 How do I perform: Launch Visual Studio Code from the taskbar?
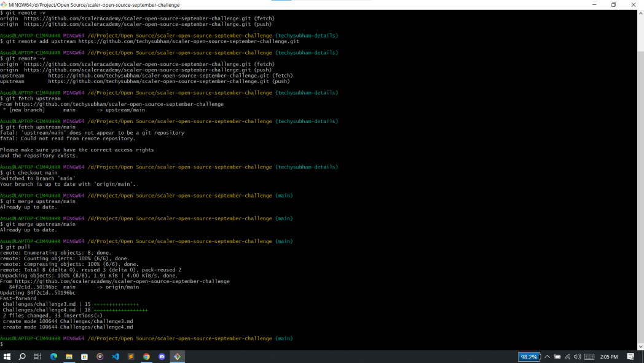pyautogui.click(x=115, y=356)
